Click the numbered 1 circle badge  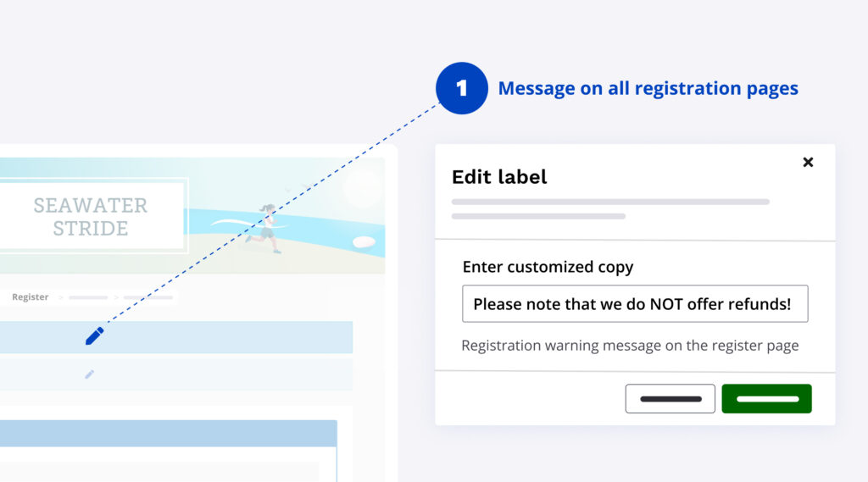pyautogui.click(x=461, y=88)
